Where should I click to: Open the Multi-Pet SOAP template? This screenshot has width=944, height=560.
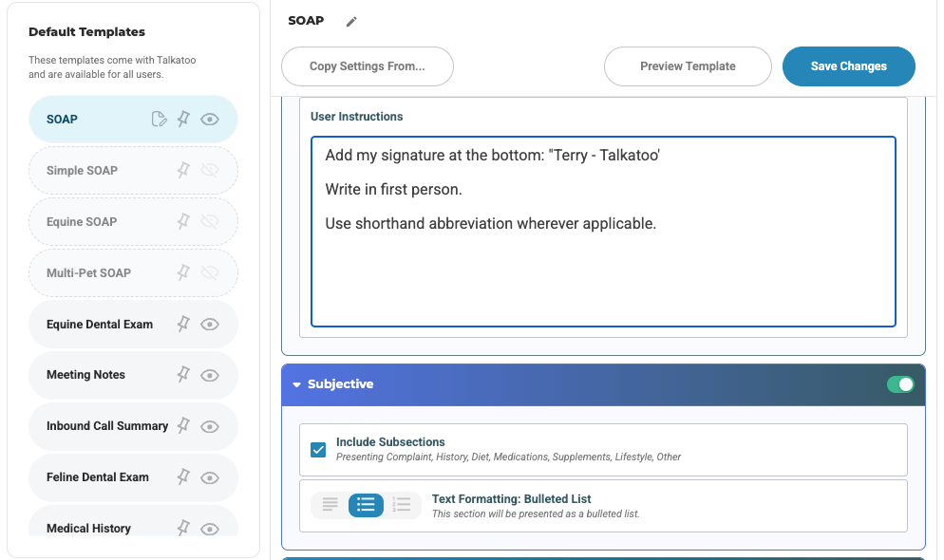[x=133, y=272]
